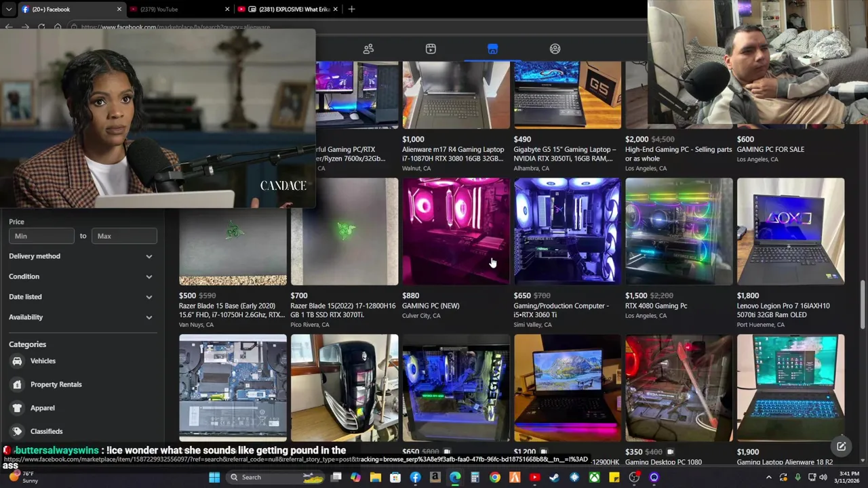Viewport: 868px width, 488px height.
Task: Reload the page with the refresh icon
Action: [41, 27]
